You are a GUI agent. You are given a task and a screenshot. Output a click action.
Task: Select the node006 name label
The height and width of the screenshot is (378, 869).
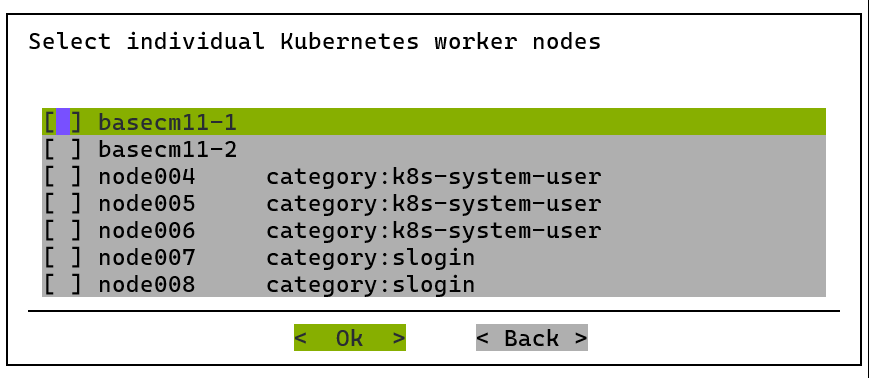147,231
